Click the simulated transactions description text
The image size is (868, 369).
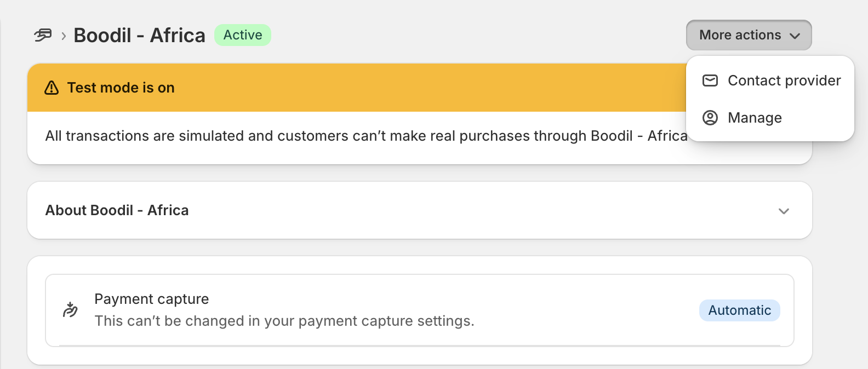(366, 136)
